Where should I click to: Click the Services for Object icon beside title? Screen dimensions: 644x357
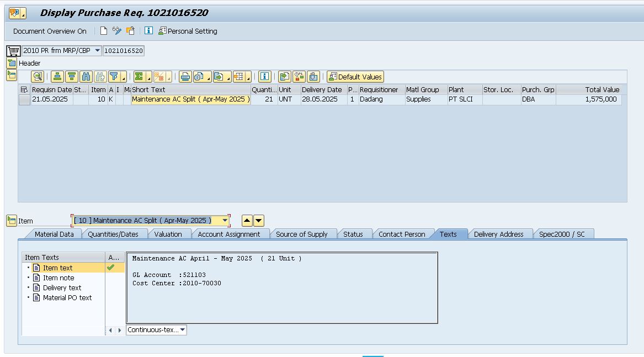tap(15, 13)
